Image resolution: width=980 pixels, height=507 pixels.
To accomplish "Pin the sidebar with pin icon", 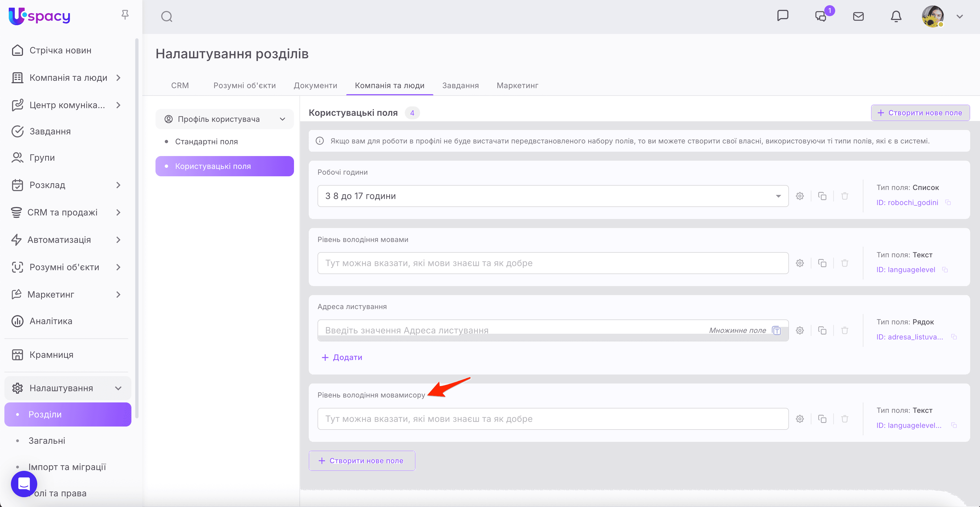I will 125,15.
